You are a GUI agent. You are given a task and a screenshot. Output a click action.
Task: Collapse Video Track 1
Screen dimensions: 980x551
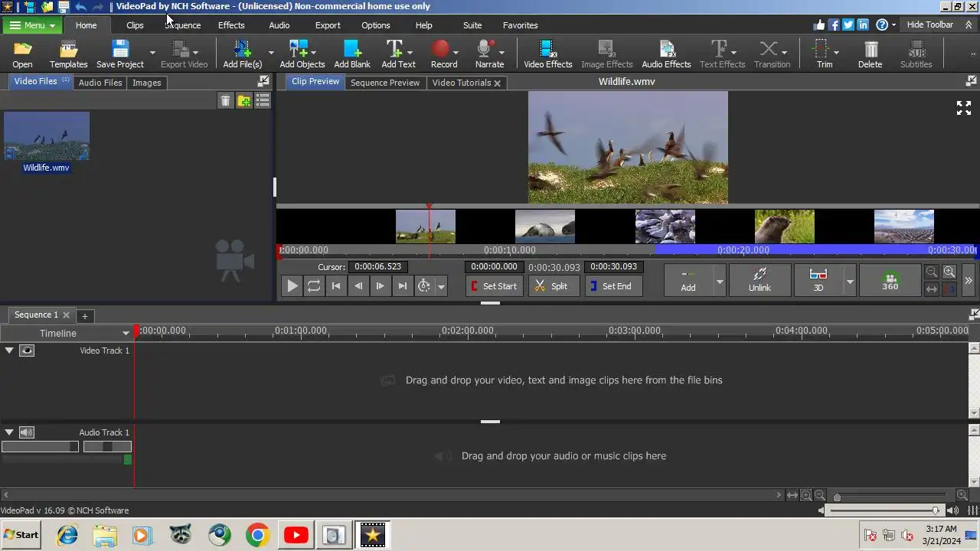[9, 350]
